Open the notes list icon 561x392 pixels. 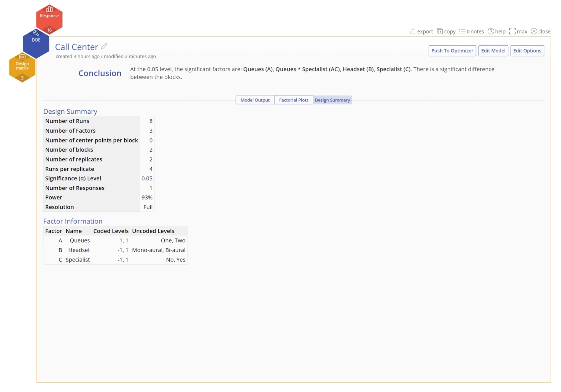point(462,31)
